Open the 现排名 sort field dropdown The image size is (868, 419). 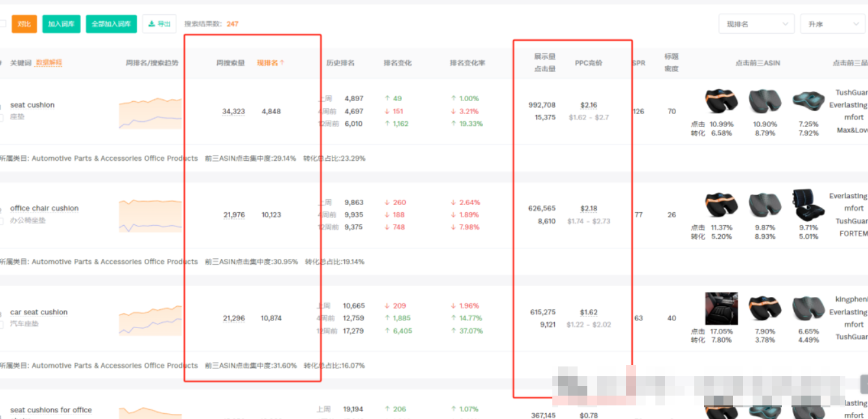757,24
